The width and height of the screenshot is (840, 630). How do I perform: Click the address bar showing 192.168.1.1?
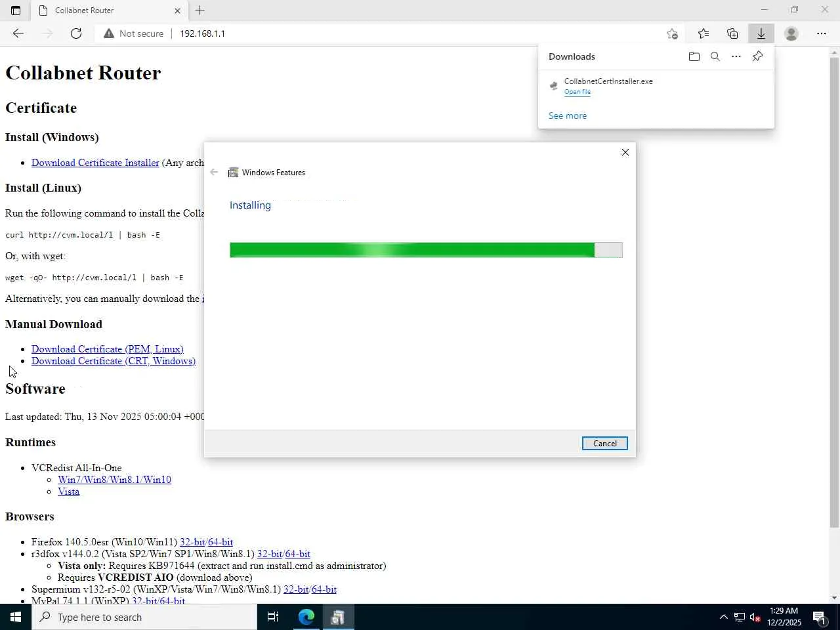pos(202,33)
